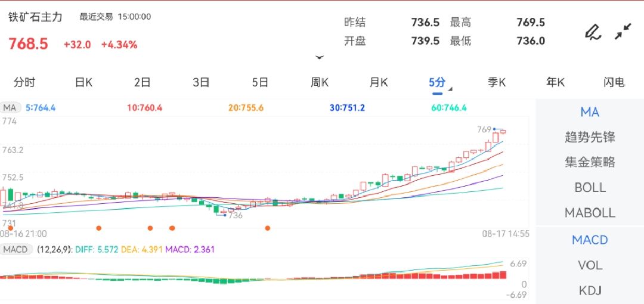Click the MA30 value 30:751.2
The width and height of the screenshot is (644, 304).
(347, 108)
